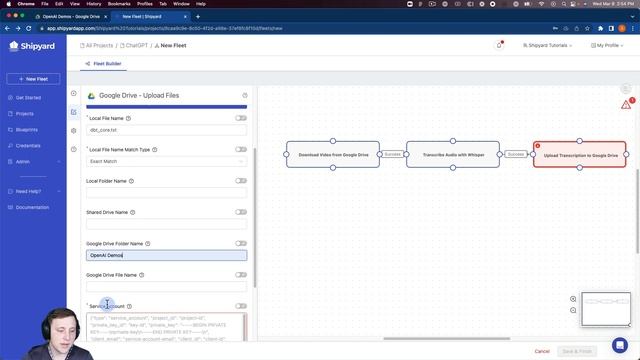Image resolution: width=640 pixels, height=360 pixels.
Task: Click the form panel vertical scrollbar
Action: click(x=255, y=218)
